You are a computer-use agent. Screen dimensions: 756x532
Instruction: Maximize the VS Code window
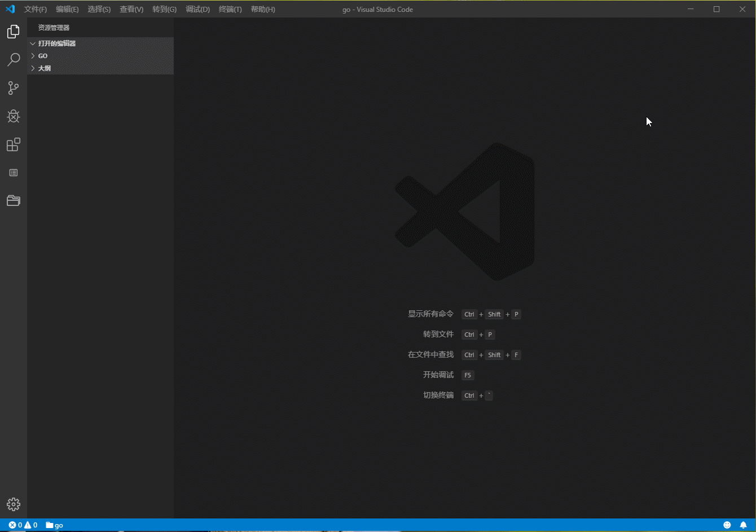point(717,9)
